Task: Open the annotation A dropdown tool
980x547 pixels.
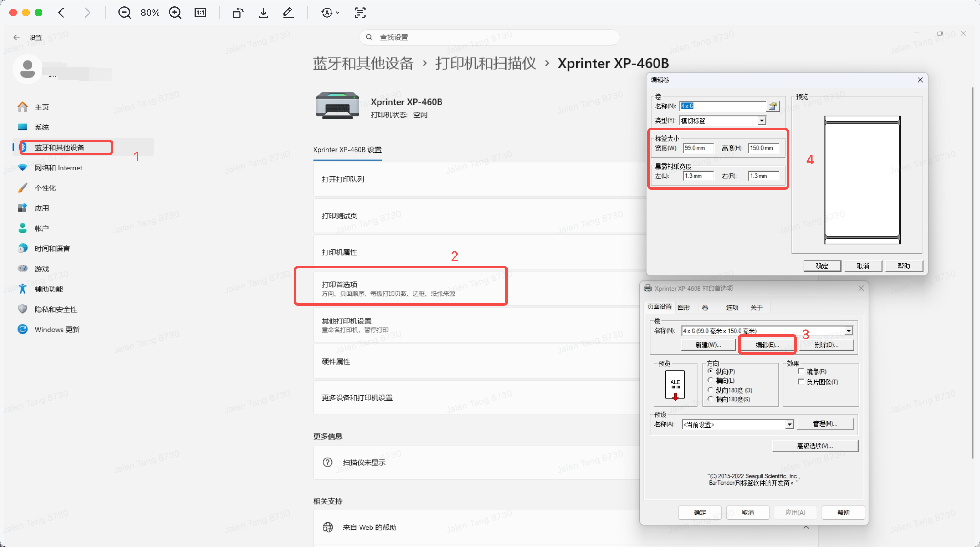Action: 330,13
